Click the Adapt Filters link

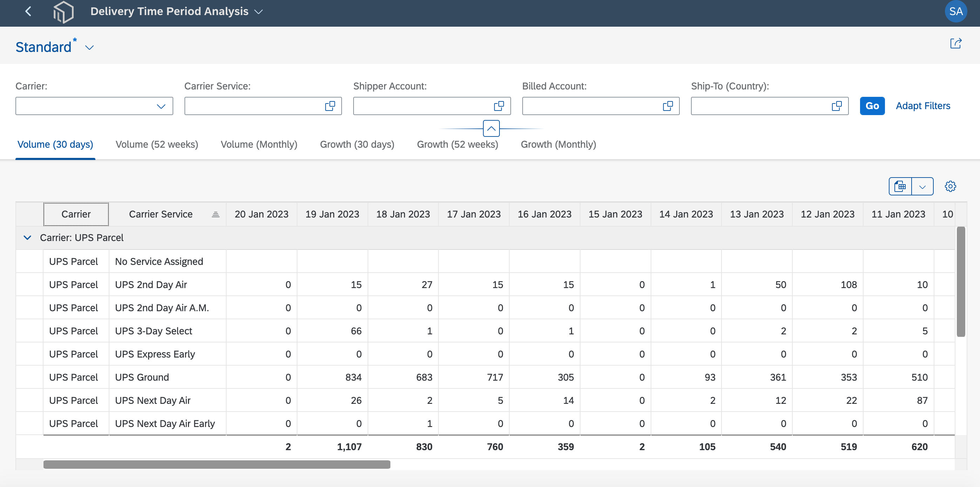(x=923, y=106)
